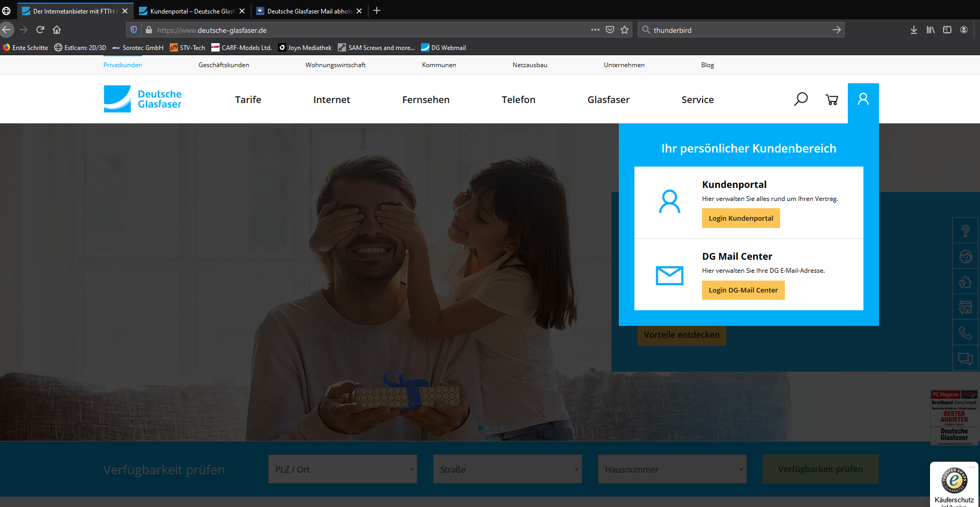Go to Wohnungswirtschaft section
Screen dimensions: 980x507
tap(336, 65)
